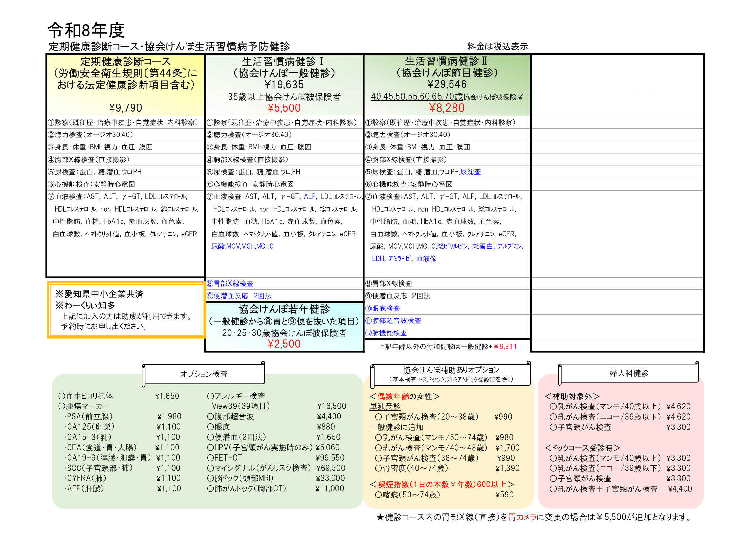Select the '¥29,546' price text
This screenshot has height=535, width=756.
(447, 84)
